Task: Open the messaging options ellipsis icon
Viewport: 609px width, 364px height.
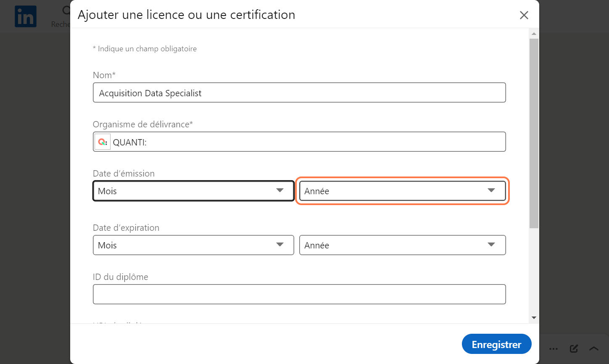Action: click(x=554, y=348)
